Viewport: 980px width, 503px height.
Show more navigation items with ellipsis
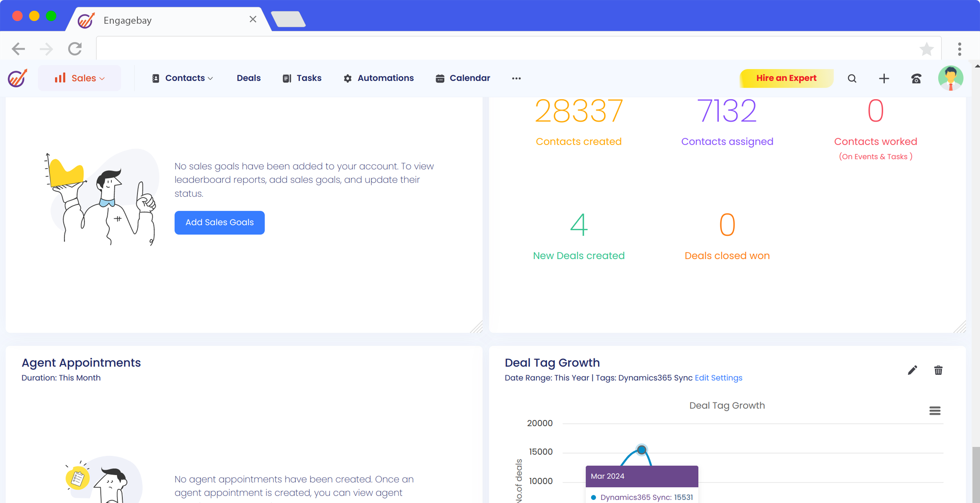coord(516,78)
